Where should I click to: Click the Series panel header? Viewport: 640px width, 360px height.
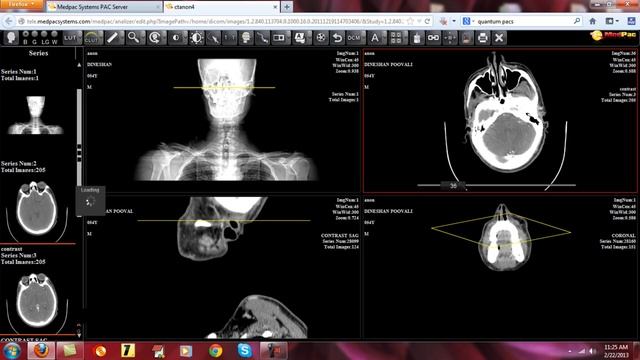pos(38,53)
